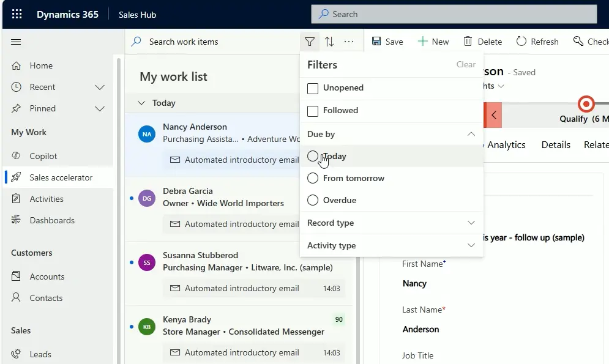The height and width of the screenshot is (364, 609).
Task: Switch to the Details tab
Action: click(x=555, y=145)
